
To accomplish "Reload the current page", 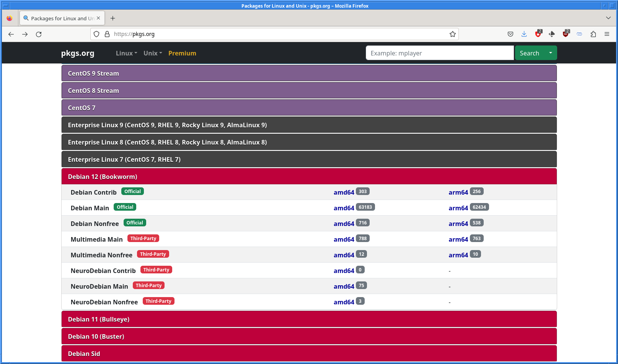I will [39, 34].
